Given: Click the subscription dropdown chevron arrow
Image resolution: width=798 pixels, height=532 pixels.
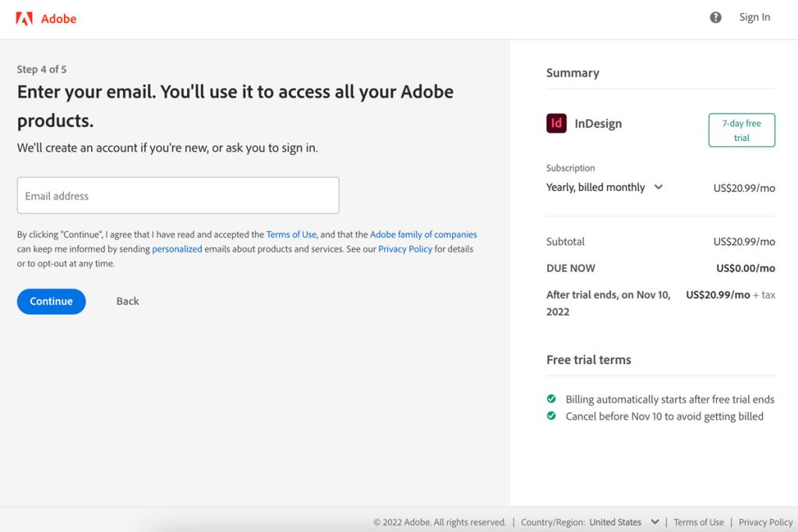Looking at the screenshot, I should 659,187.
